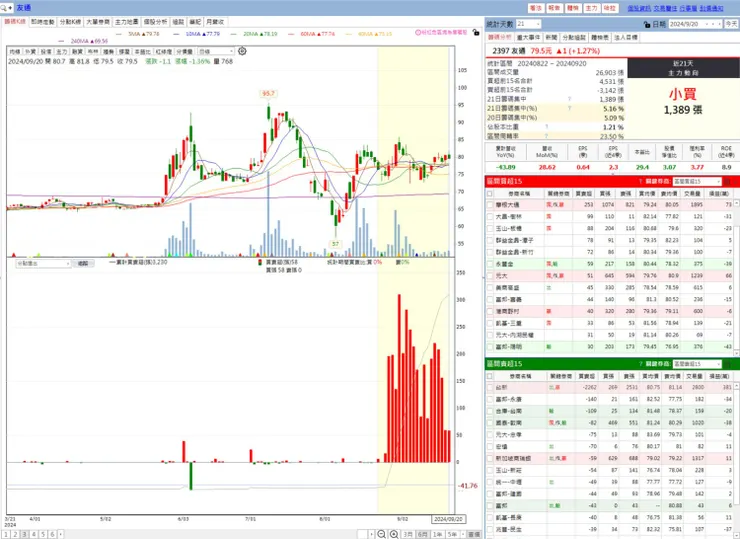740x539 pixels.
Task: Open the 重大事件 tab in right panel
Action: [x=528, y=37]
